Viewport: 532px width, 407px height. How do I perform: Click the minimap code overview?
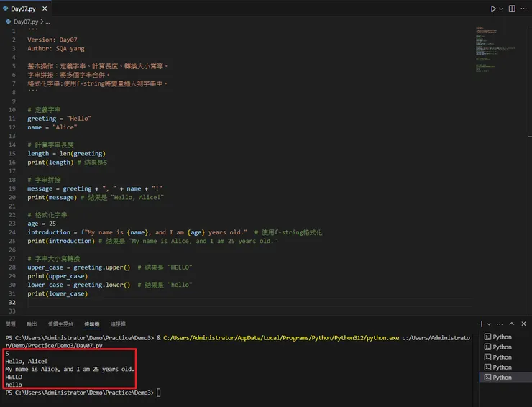point(495,49)
